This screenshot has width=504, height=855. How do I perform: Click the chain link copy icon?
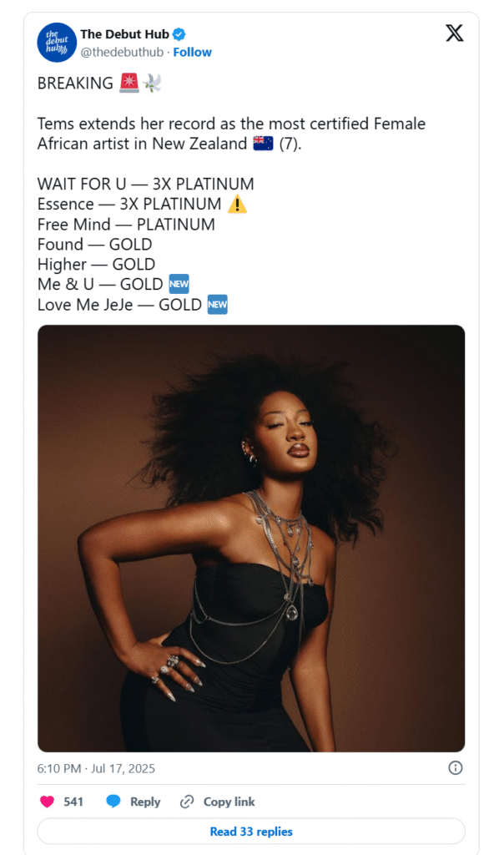click(187, 802)
